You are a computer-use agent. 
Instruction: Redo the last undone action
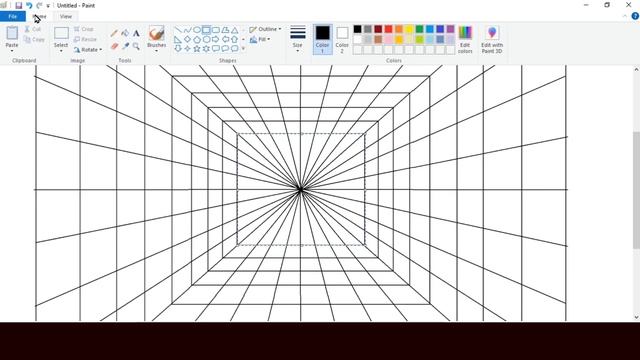coord(39,5)
